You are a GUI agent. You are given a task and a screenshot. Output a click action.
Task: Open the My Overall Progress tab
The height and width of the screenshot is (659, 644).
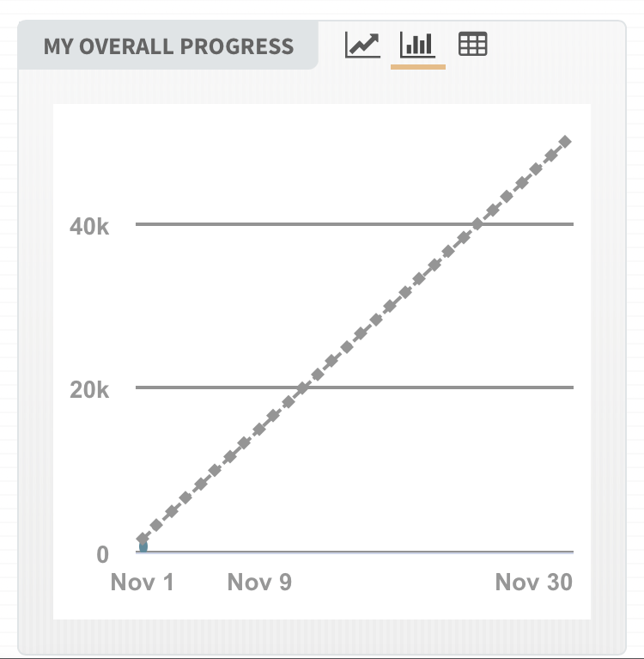click(168, 46)
